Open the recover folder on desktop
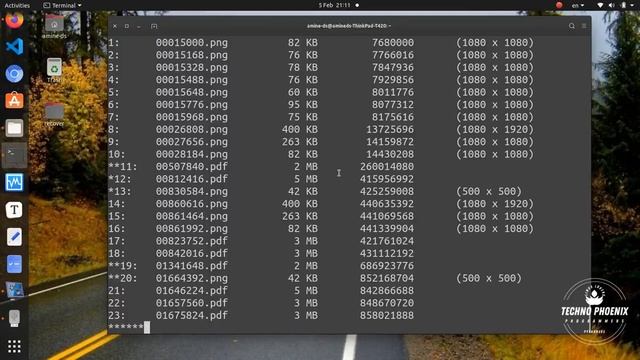 (54, 114)
